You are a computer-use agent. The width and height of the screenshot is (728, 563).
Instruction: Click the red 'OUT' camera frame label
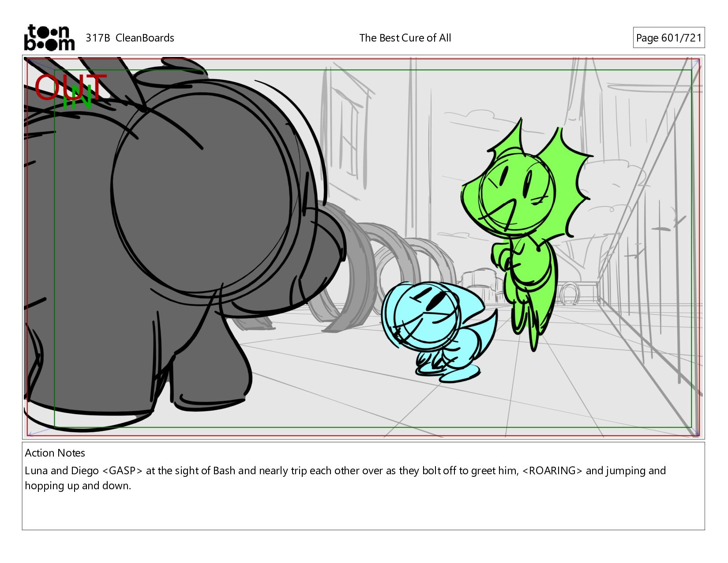pos(71,87)
